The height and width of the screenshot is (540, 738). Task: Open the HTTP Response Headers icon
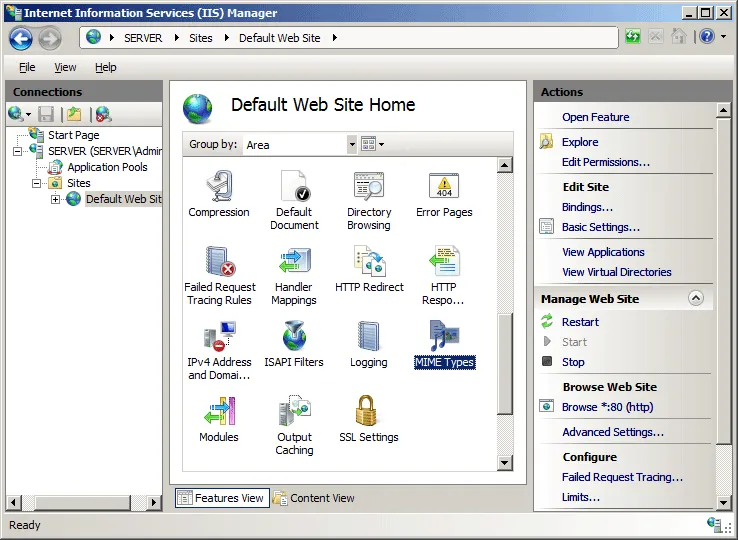(x=444, y=261)
